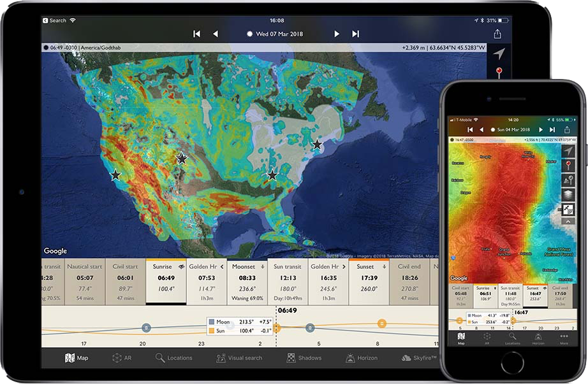The width and height of the screenshot is (588, 386).
Task: Tap iPhone current location arrow icon
Action: 568,151
